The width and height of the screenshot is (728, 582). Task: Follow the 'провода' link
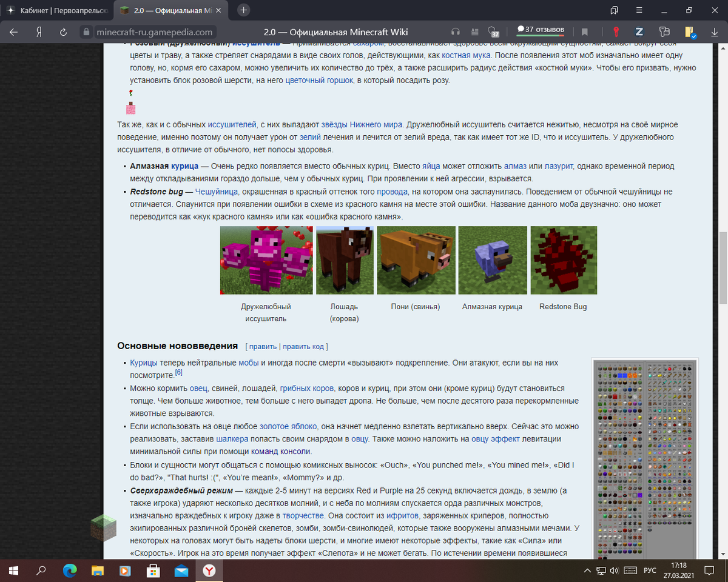392,192
